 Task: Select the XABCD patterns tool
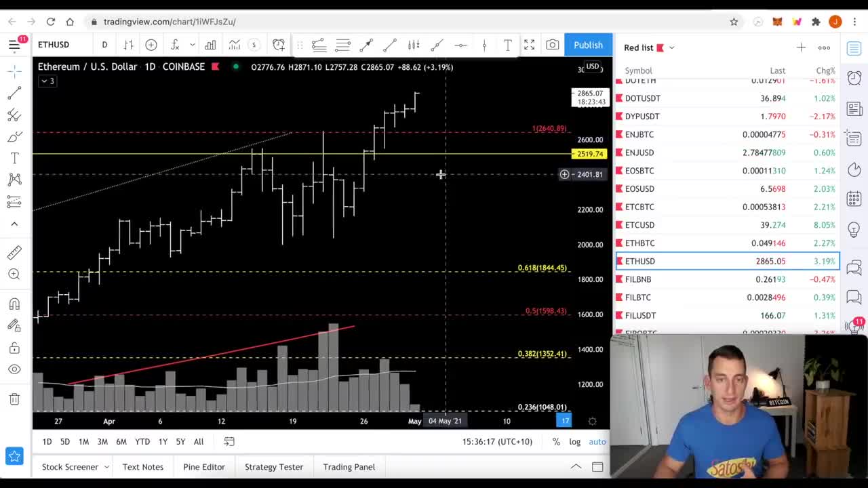point(14,180)
